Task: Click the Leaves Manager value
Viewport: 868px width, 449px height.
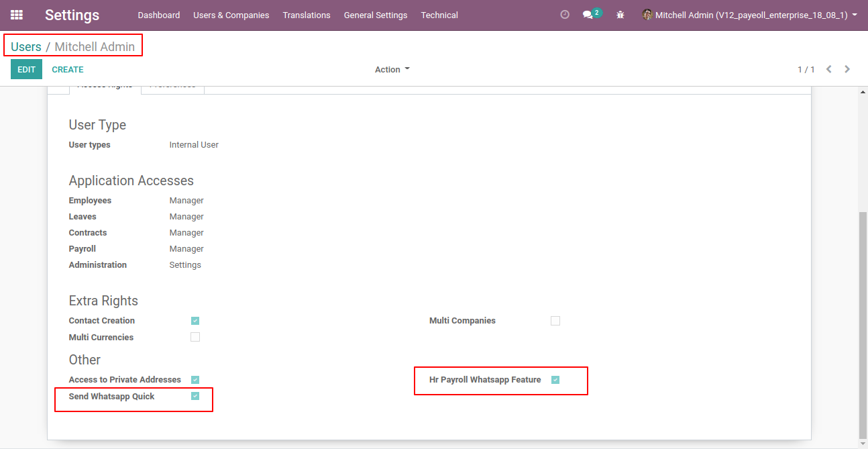Action: pos(186,217)
